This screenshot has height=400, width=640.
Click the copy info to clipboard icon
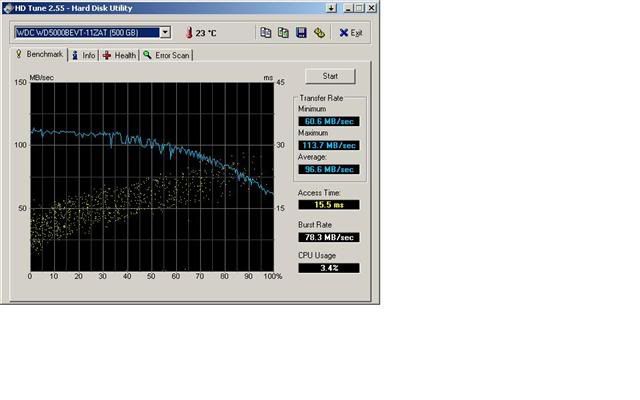(266, 32)
